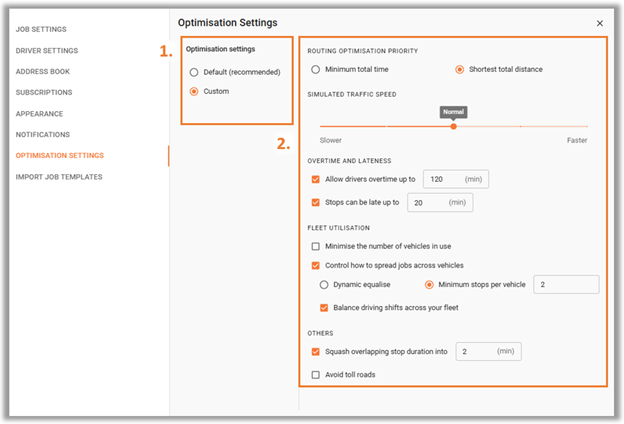Click the simulated traffic speed slider handle
The width and height of the screenshot is (624, 424).
(x=453, y=126)
